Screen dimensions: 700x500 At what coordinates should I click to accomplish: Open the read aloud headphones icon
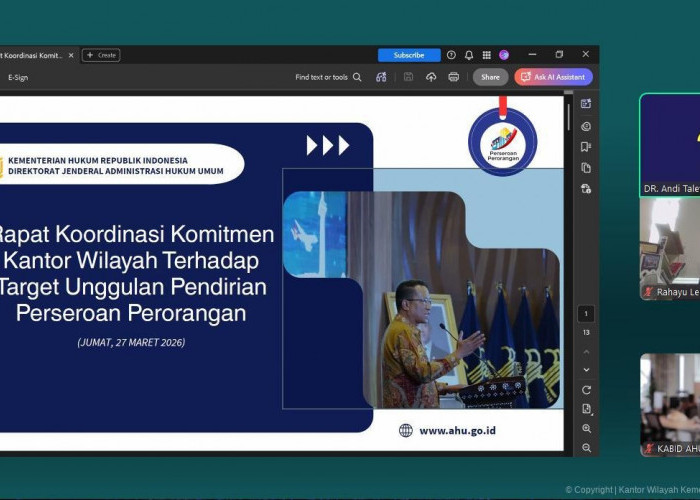[381, 77]
